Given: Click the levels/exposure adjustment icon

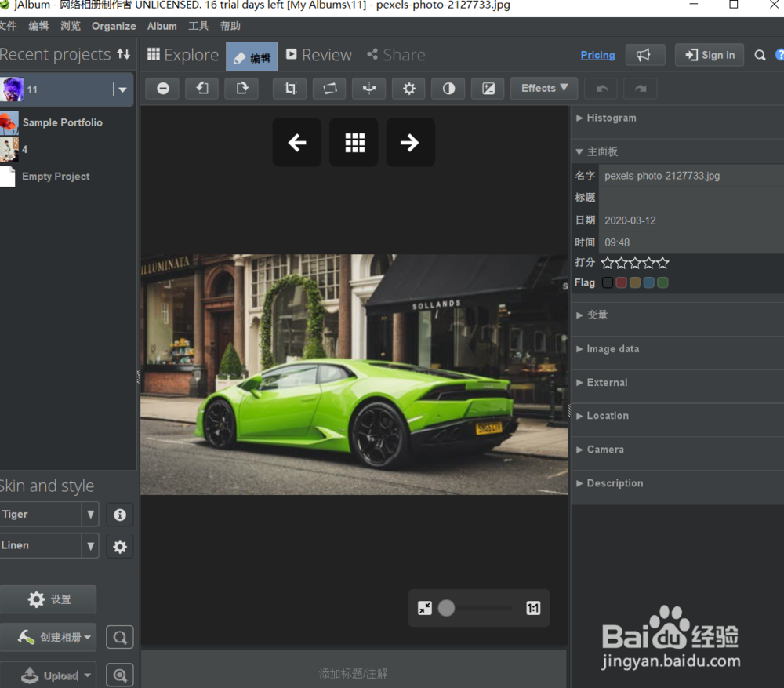Looking at the screenshot, I should 488,89.
